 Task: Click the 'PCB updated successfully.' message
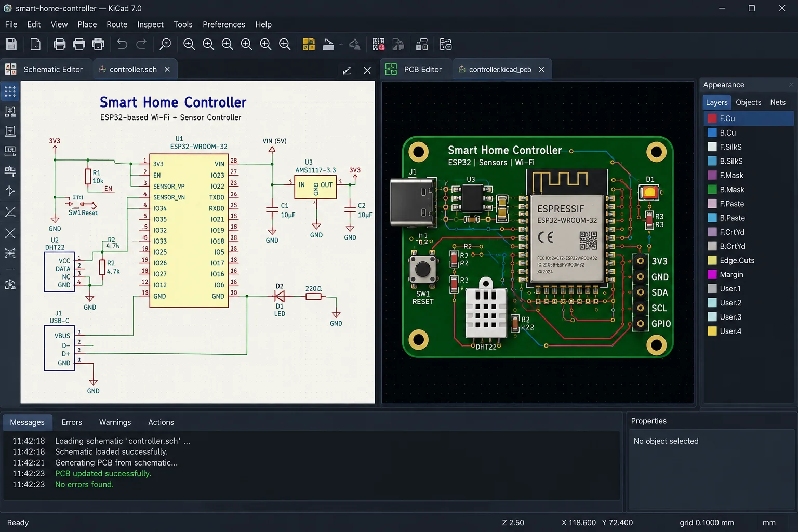103,473
